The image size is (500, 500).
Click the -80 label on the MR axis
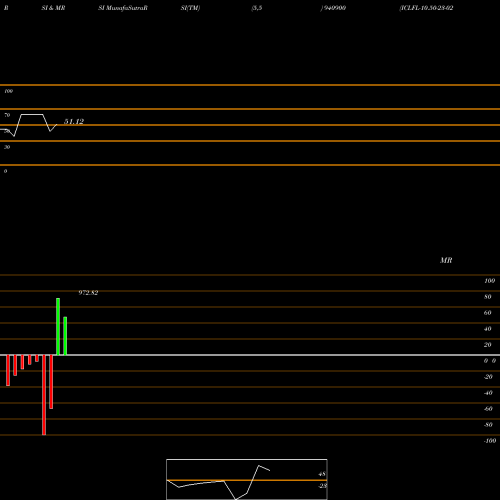(488, 425)
